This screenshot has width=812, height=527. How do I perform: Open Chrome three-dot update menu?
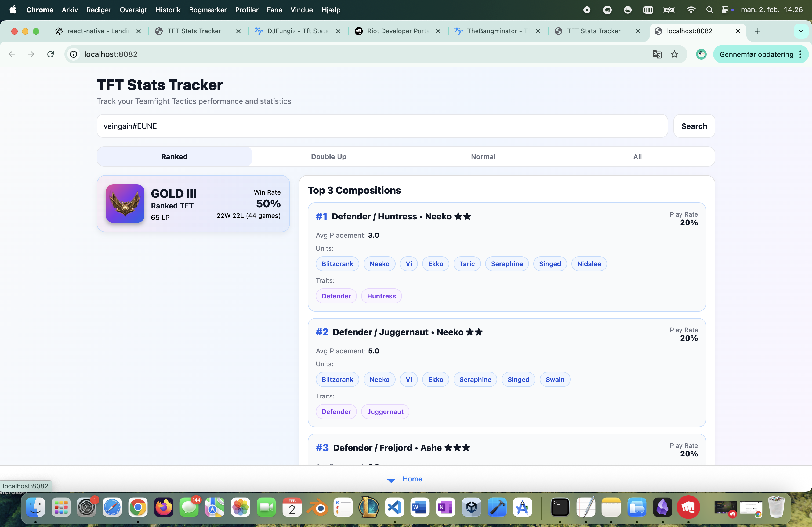coord(800,54)
